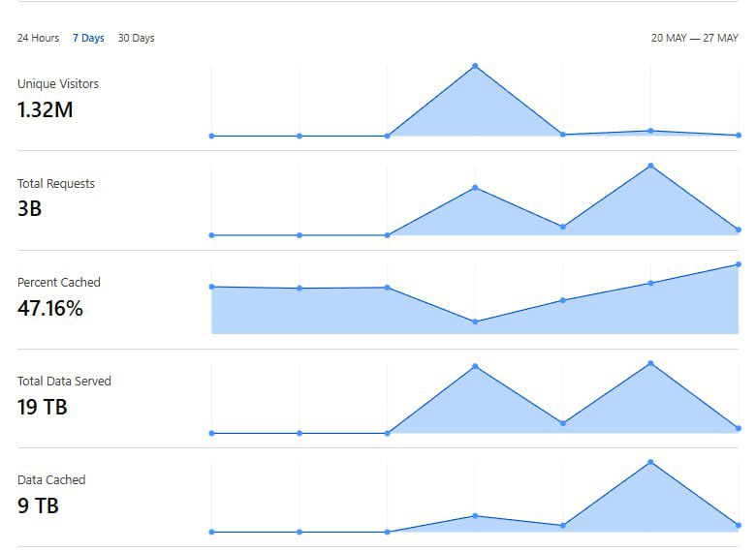Click the 3B Total Requests value
756x551 pixels.
tap(29, 208)
